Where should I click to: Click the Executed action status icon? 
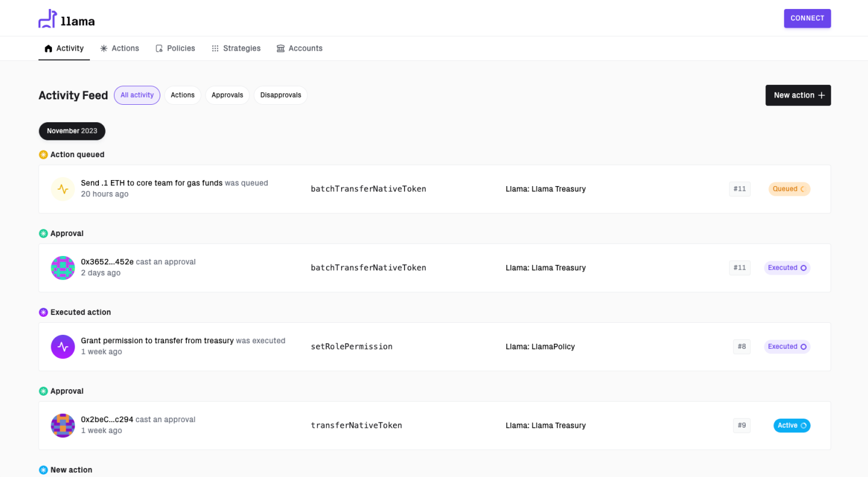click(x=43, y=313)
